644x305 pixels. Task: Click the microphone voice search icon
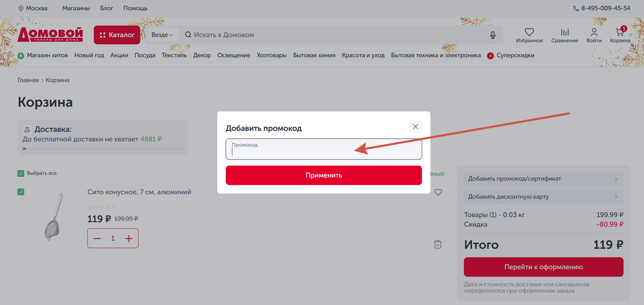(493, 35)
